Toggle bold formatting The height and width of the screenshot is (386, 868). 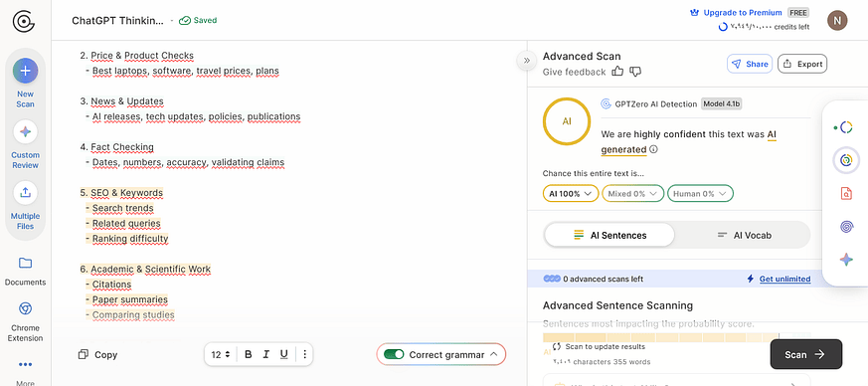(x=248, y=354)
